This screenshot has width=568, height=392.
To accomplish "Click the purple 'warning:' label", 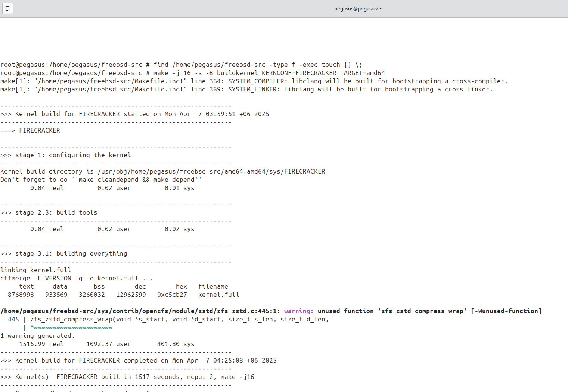I will tap(299, 311).
